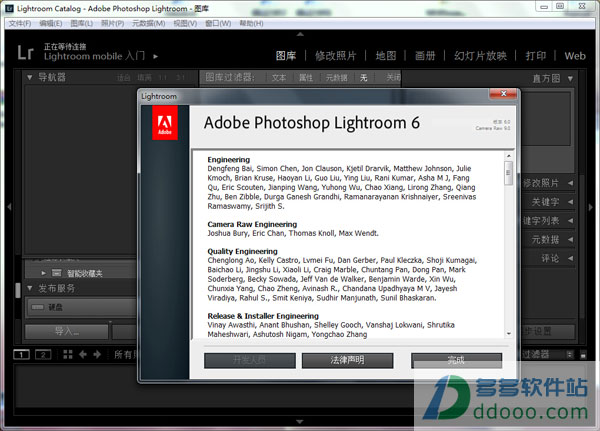Click the Camera Raw Engineering heading
This screenshot has height=431, width=600.
coord(252,224)
